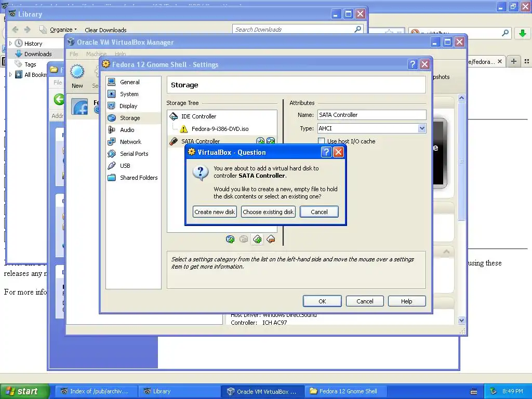This screenshot has width=532, height=399.
Task: Click browser search bar magnifier icon
Action: [505, 33]
